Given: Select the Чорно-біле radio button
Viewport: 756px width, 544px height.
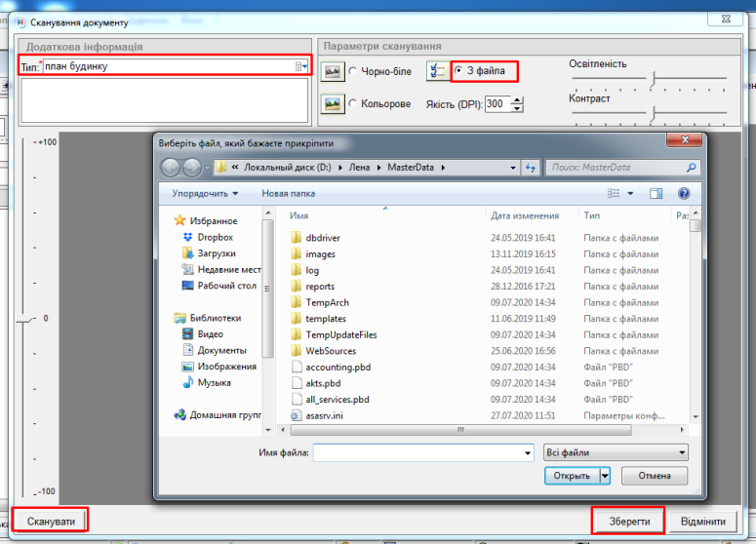Looking at the screenshot, I should [x=352, y=72].
